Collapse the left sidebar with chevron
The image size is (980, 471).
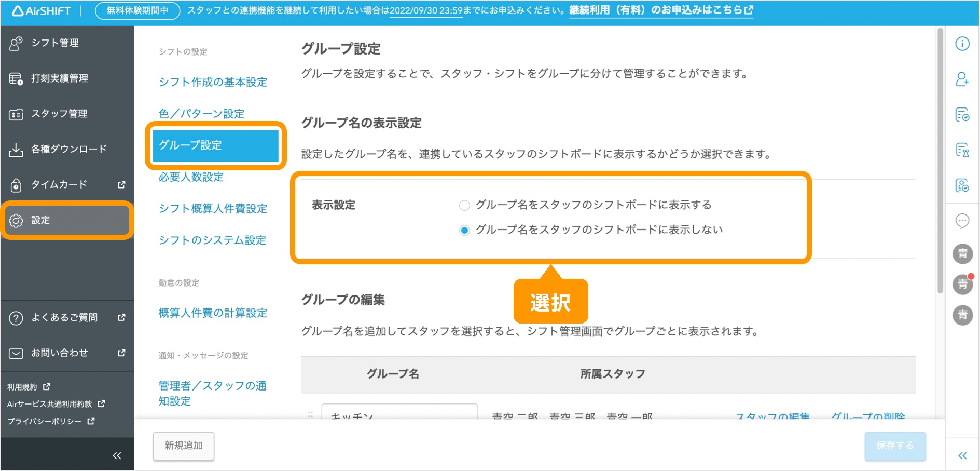point(118,455)
